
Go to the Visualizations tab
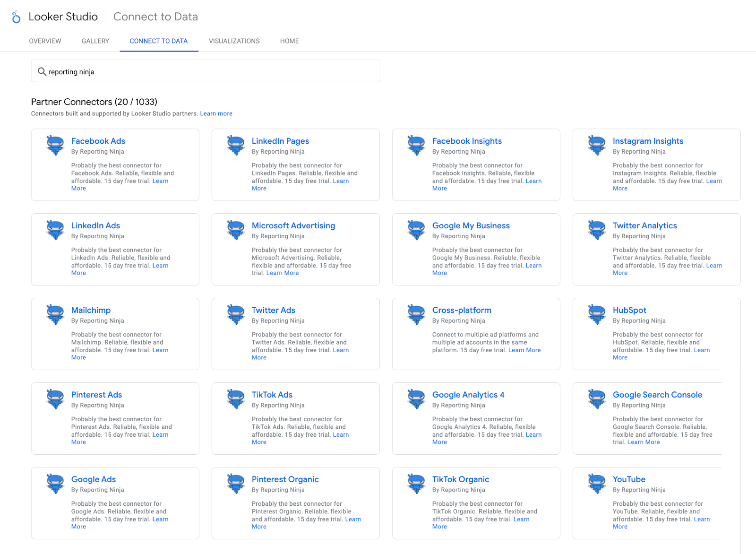tap(234, 41)
